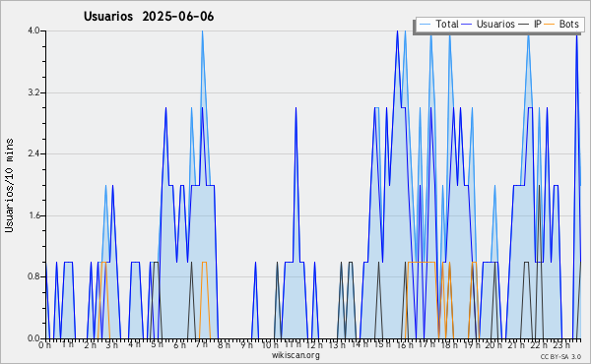Click the '12 h' x-axis label
The height and width of the screenshot is (364, 591).
(314, 344)
